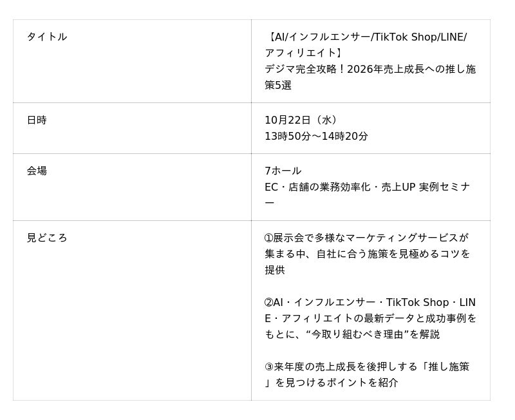515x420 pixels.
Task: Click the 」を見つけるポイントを紹介 line
Action: pyautogui.click(x=331, y=383)
